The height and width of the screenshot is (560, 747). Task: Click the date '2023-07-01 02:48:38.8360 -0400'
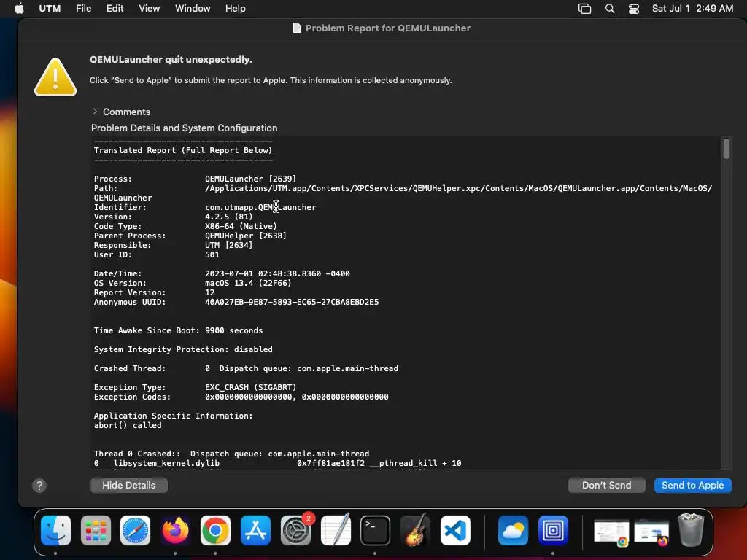277,274
